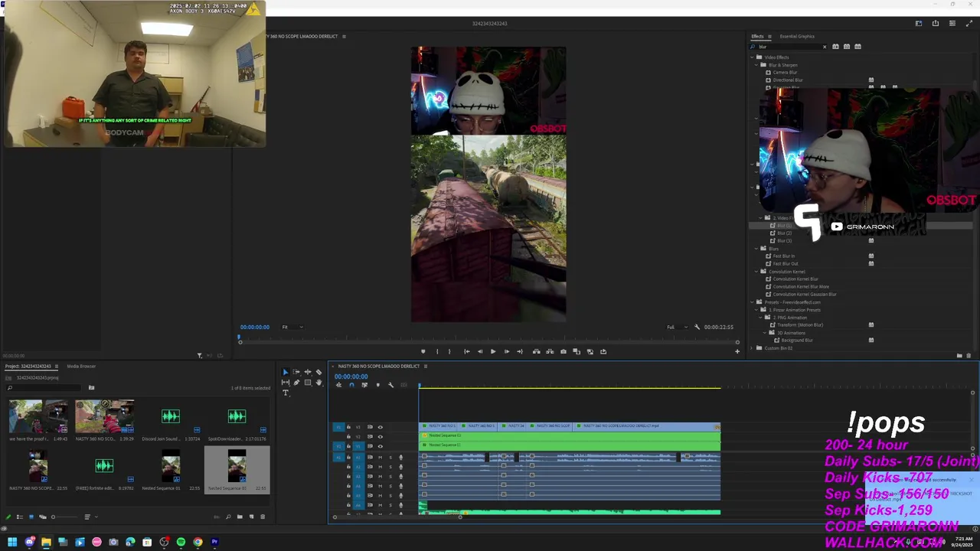Screen dimensions: 980x551
Task: Click the Effects search field
Action: (x=788, y=47)
